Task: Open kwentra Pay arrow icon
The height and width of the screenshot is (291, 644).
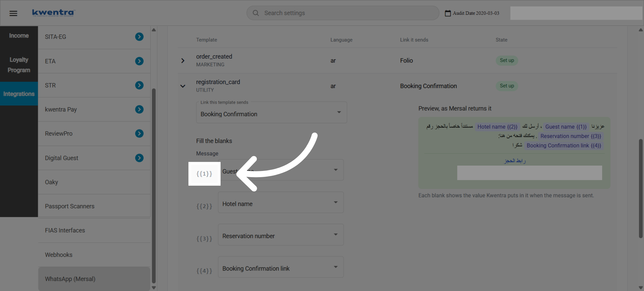Action: [x=139, y=109]
